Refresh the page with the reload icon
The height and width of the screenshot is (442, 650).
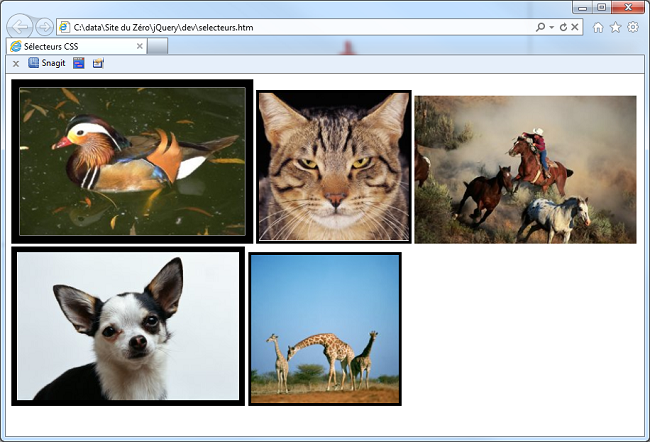click(x=563, y=27)
